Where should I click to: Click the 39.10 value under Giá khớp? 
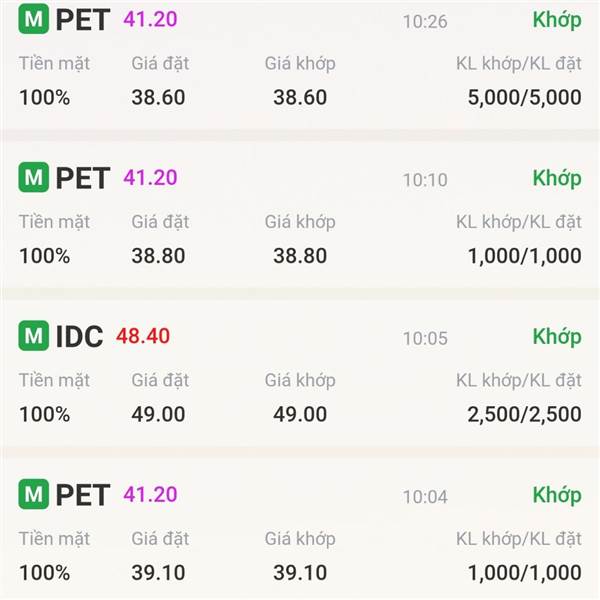click(x=300, y=572)
